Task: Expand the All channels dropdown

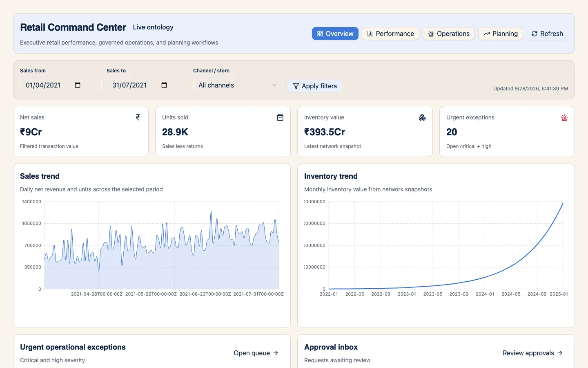Action: [238, 85]
